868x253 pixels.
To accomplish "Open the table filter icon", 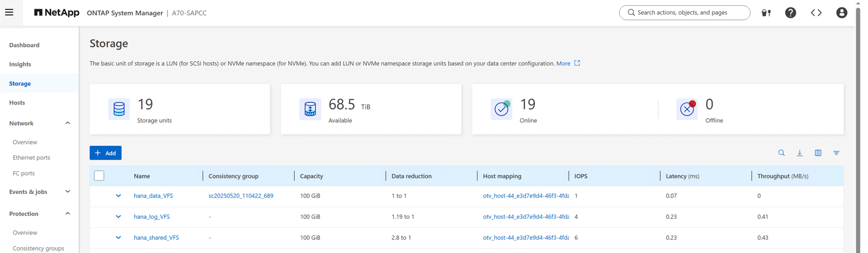I will pos(836,153).
